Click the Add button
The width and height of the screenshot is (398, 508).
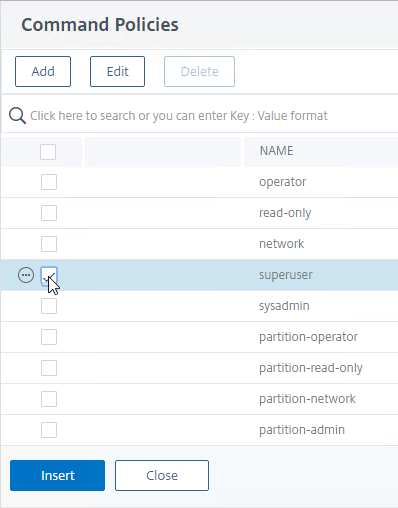coord(43,71)
